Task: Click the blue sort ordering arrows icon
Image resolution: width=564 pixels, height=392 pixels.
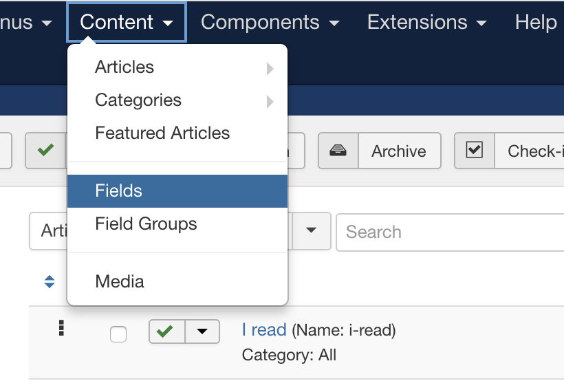Action: coord(50,281)
